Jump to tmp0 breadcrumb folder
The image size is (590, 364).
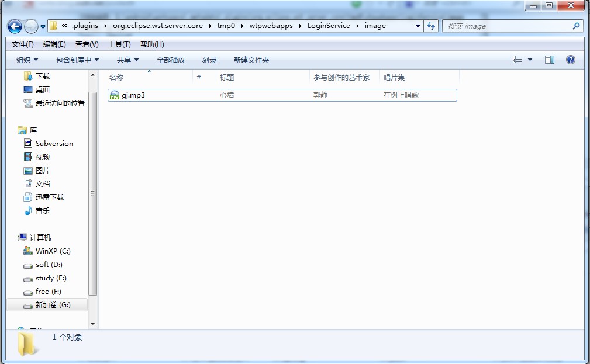226,26
